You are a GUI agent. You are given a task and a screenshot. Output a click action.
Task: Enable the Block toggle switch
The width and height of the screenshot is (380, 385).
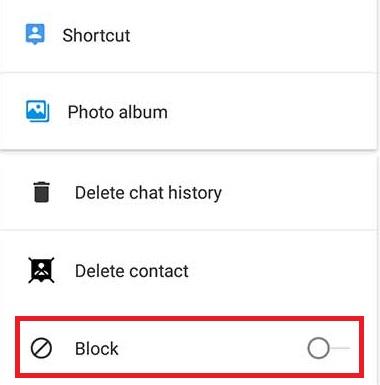329,348
